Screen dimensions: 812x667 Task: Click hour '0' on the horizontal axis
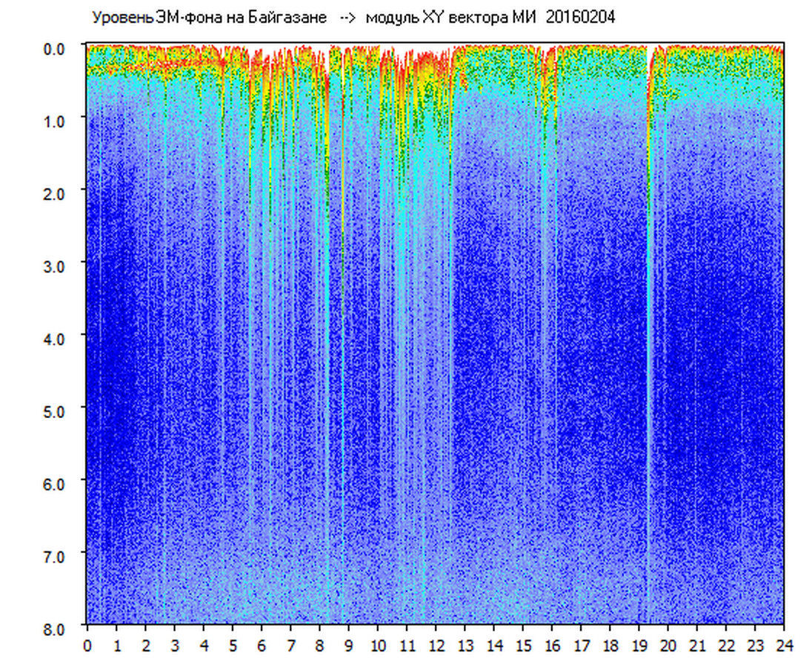point(87,646)
